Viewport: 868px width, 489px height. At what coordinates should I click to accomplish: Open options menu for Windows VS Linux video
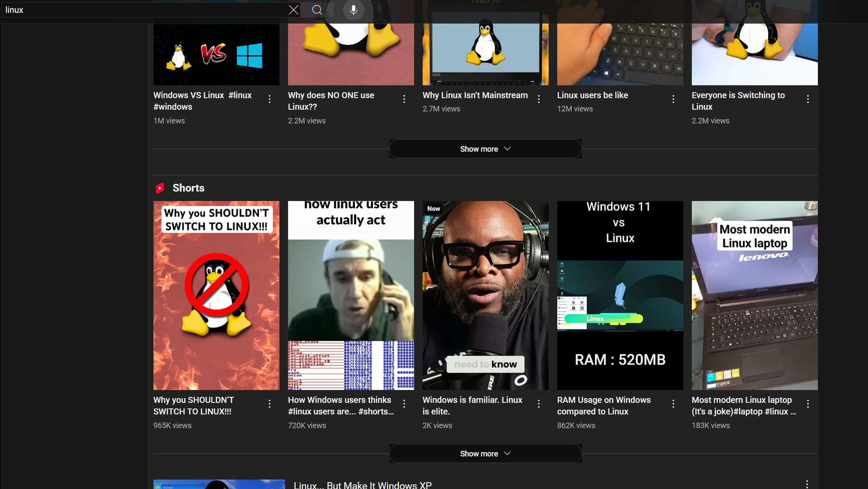point(269,99)
